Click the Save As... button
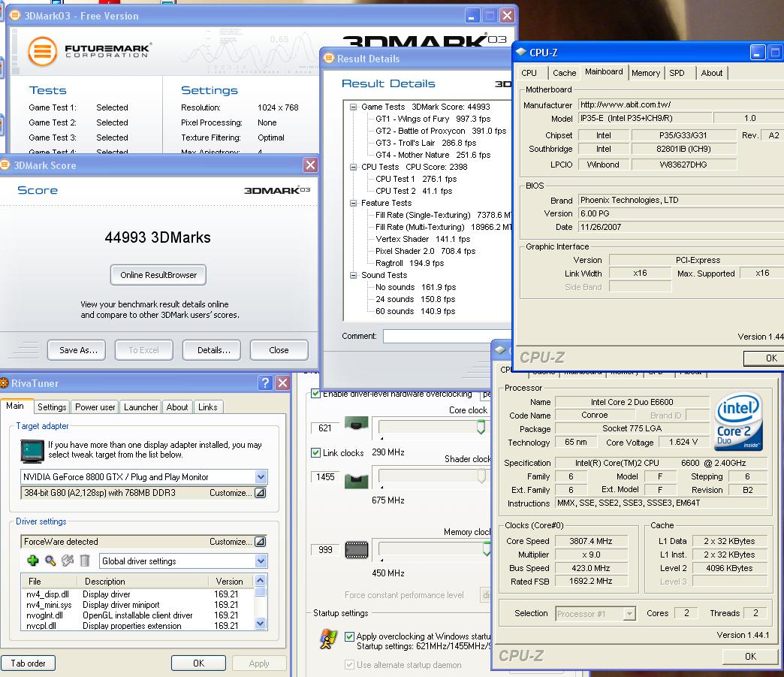784x677 pixels. point(77,350)
